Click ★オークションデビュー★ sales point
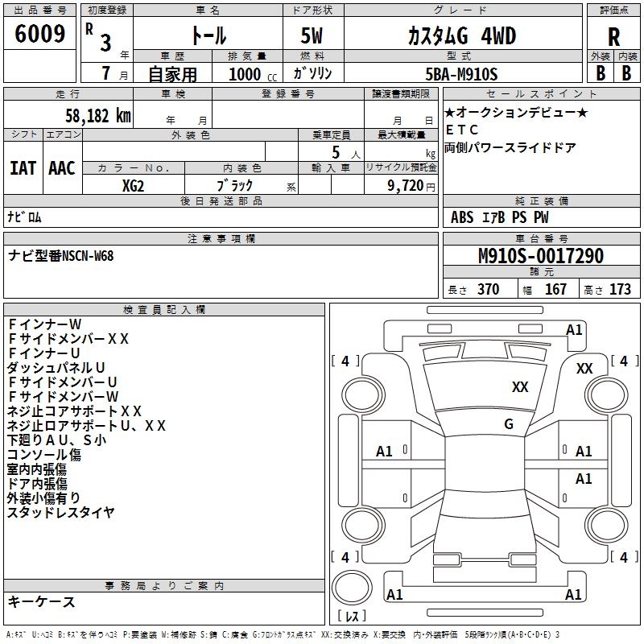Image resolution: width=644 pixels, height=644 pixels. 516,112
